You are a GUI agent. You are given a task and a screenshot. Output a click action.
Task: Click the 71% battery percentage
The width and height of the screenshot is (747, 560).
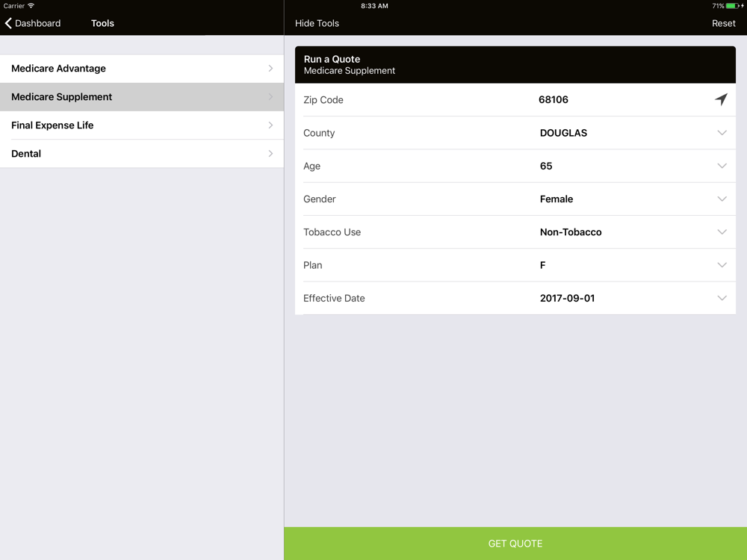tap(718, 6)
